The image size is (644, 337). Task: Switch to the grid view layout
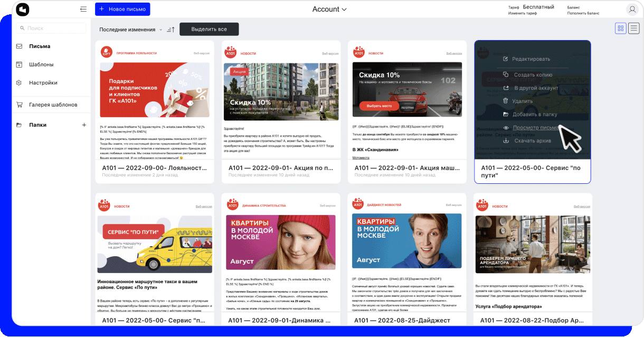click(x=621, y=29)
